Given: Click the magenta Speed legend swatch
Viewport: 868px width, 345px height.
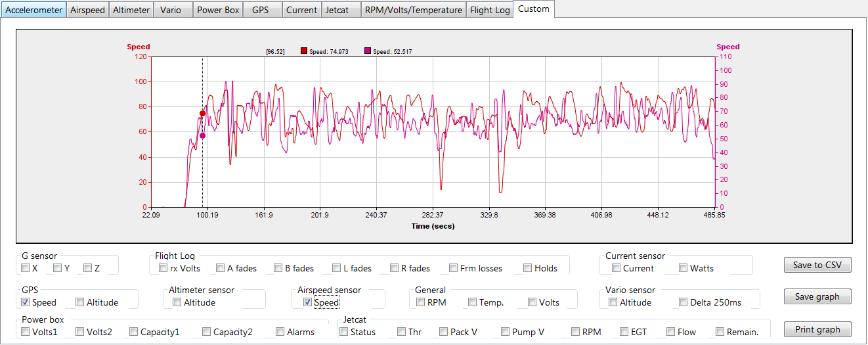Looking at the screenshot, I should tap(368, 51).
